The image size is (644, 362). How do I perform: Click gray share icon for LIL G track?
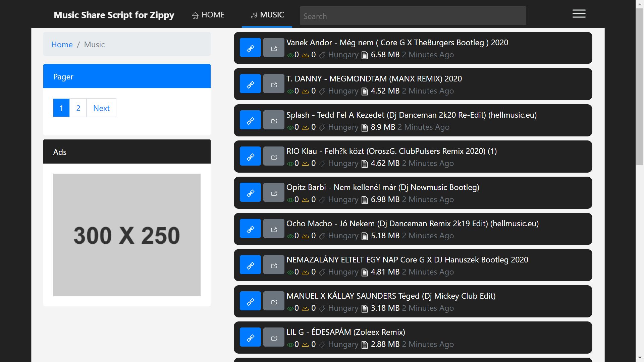tap(274, 337)
